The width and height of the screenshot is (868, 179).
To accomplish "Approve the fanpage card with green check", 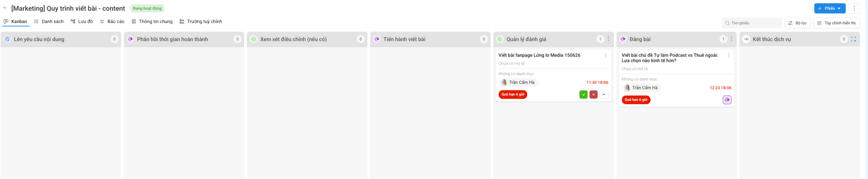I will click(x=584, y=94).
